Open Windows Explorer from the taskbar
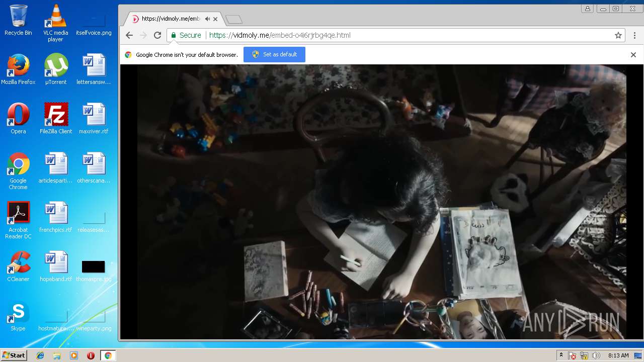Viewport: 644px width, 362px height. 57,355
